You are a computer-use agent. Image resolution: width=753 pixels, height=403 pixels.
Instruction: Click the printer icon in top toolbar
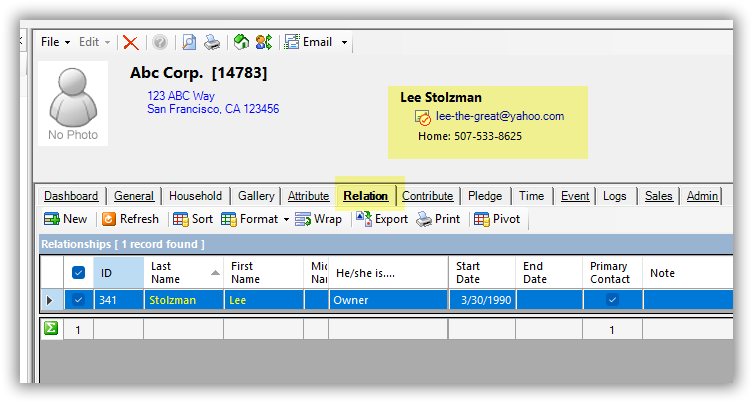tap(212, 42)
